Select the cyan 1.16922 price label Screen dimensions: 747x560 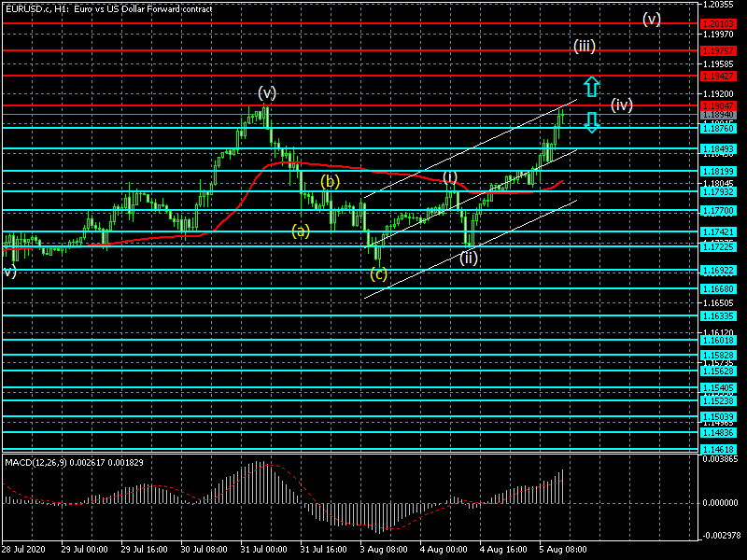point(718,271)
